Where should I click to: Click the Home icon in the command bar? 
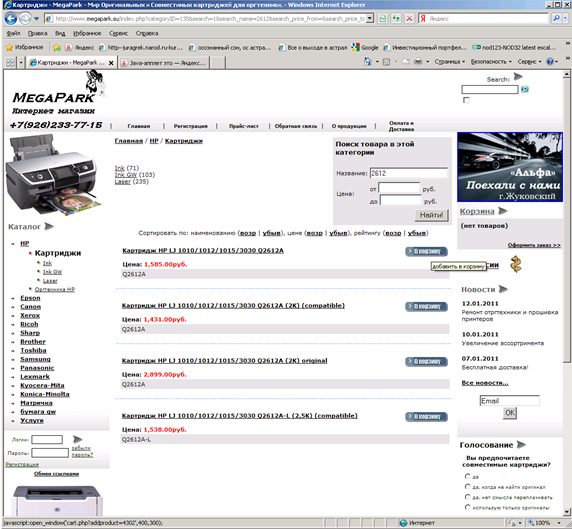367,61
